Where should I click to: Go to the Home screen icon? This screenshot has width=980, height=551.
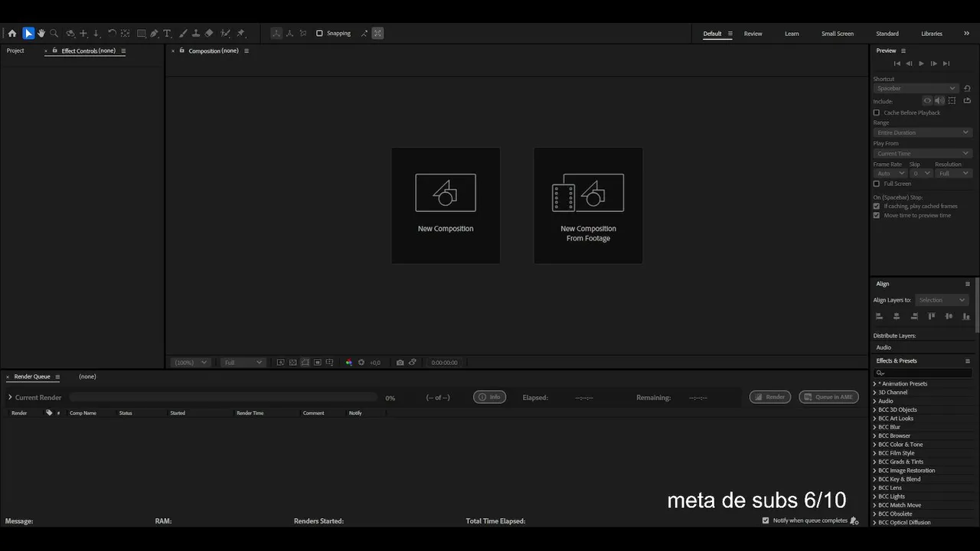tap(12, 34)
